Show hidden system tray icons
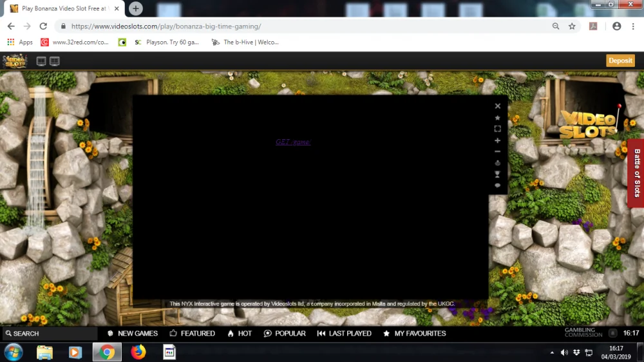Viewport: 644px width, 362px height. coord(552,352)
